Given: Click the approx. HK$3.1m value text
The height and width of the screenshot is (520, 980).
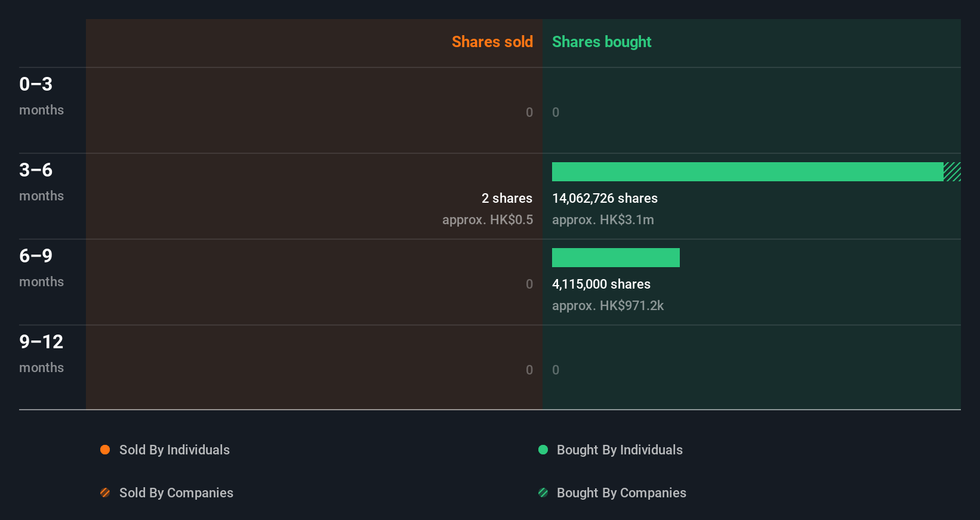Looking at the screenshot, I should point(603,219).
